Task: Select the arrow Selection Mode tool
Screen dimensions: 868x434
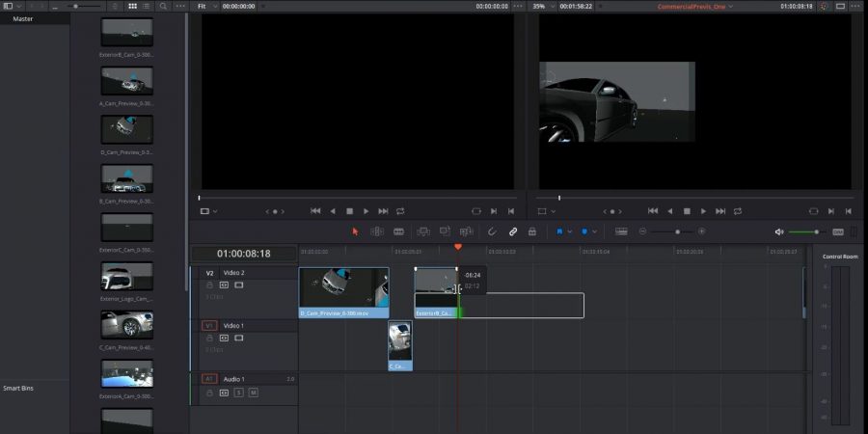Action: point(355,231)
